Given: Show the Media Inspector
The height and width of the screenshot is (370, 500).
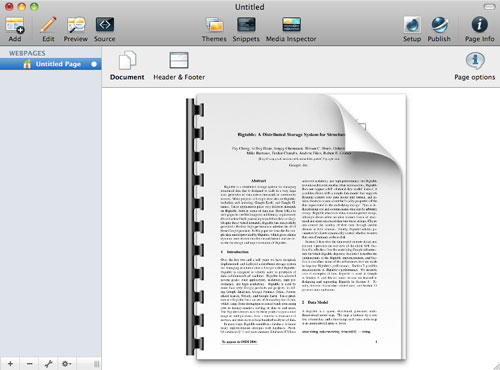Looking at the screenshot, I should click(x=291, y=29).
